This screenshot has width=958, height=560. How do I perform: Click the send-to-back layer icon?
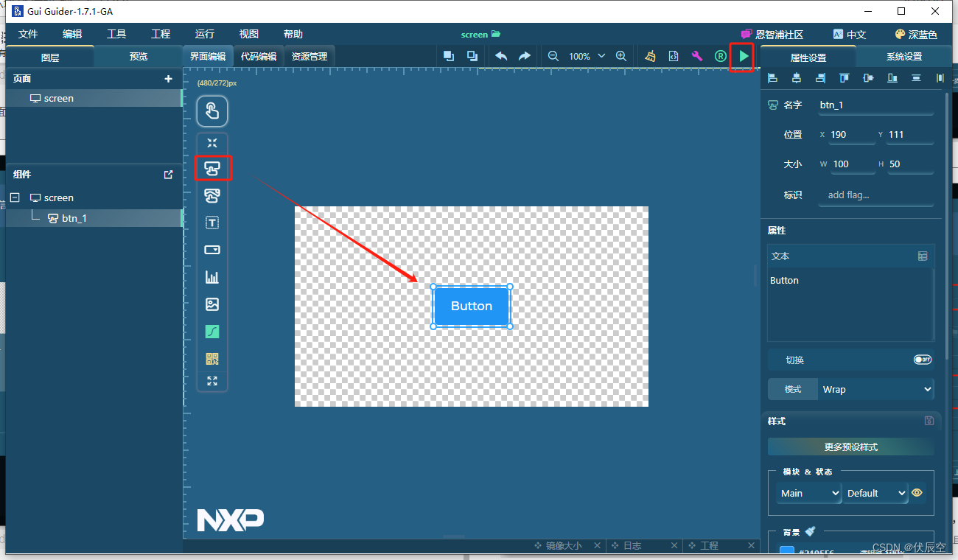click(x=472, y=56)
